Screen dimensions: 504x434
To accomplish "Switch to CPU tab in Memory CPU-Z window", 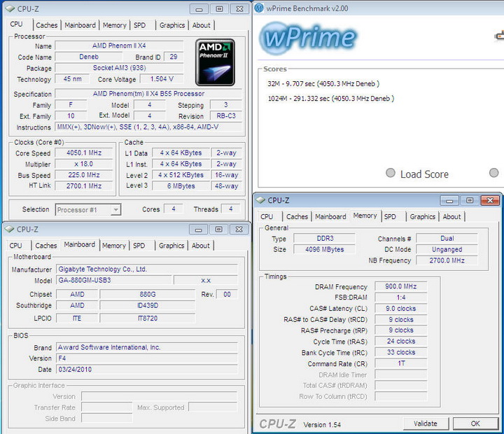I will pos(267,217).
